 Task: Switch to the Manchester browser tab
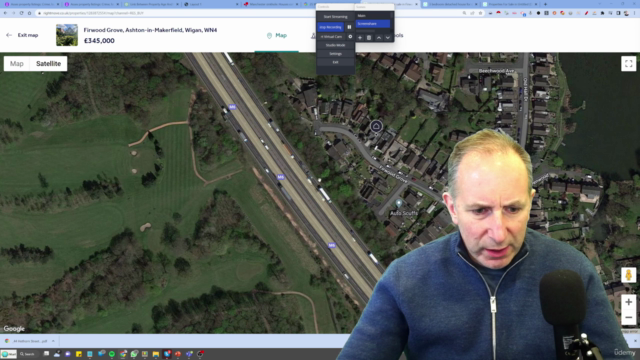(271, 4)
